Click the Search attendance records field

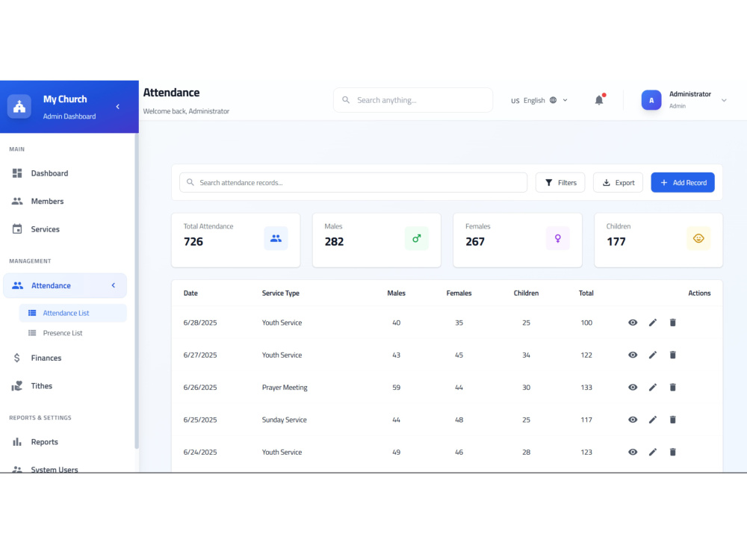pyautogui.click(x=353, y=182)
